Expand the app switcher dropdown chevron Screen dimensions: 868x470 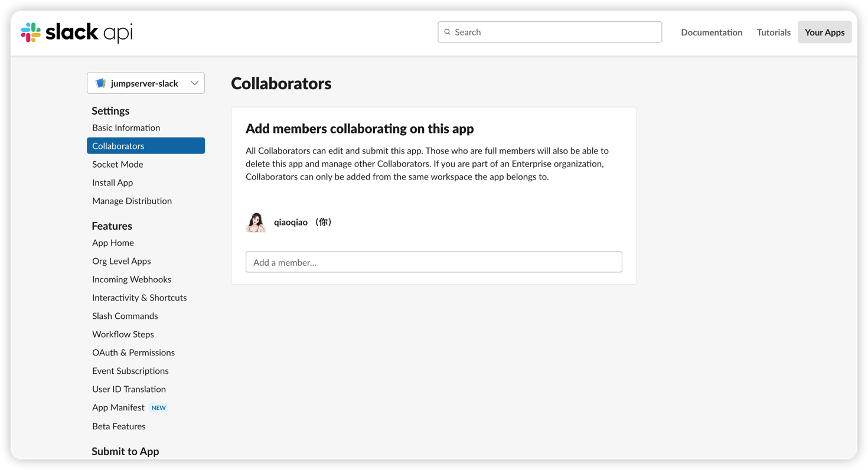tap(195, 83)
